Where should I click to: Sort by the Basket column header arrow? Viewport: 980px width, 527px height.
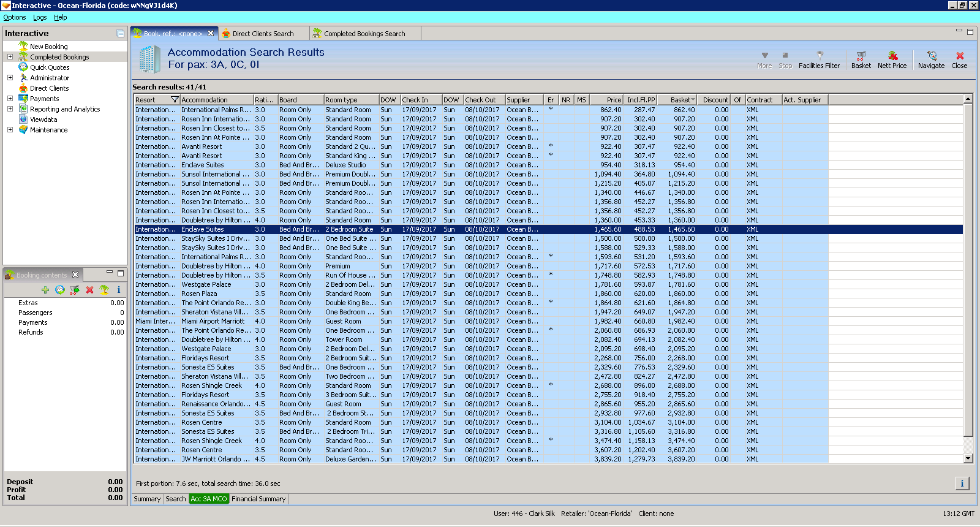693,100
